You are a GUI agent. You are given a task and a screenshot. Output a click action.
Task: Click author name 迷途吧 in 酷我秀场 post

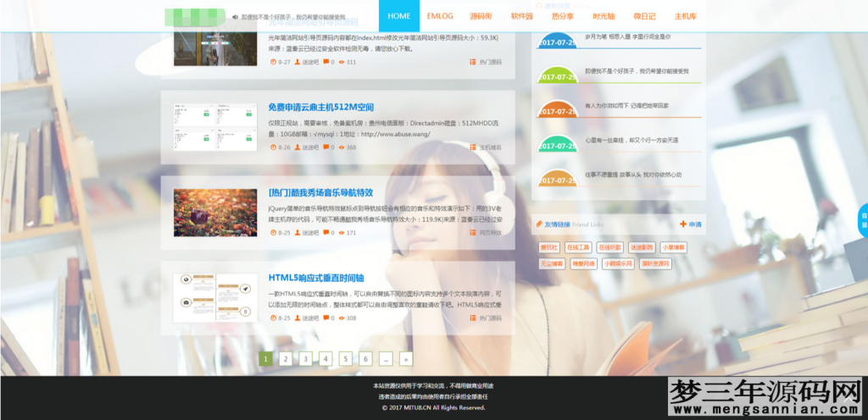[x=310, y=233]
